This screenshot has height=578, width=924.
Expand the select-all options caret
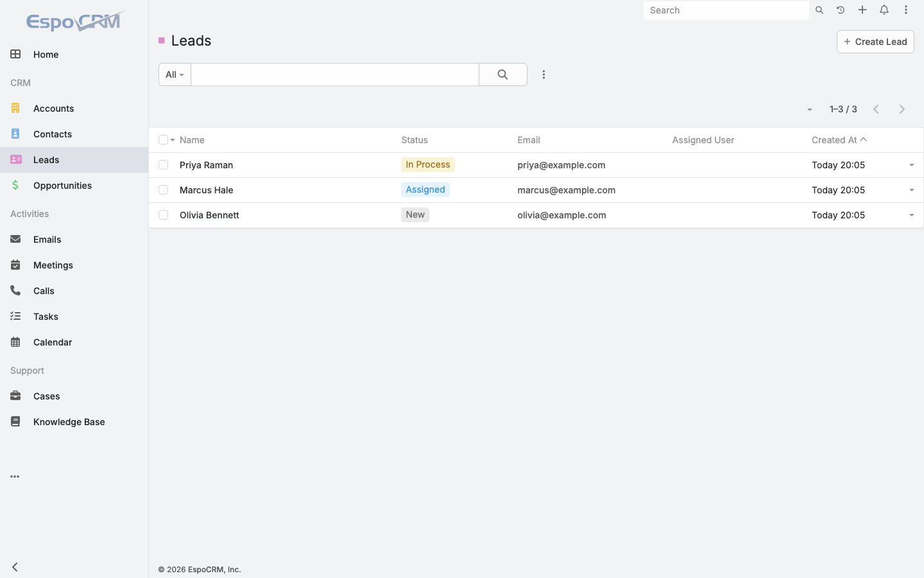click(x=173, y=140)
